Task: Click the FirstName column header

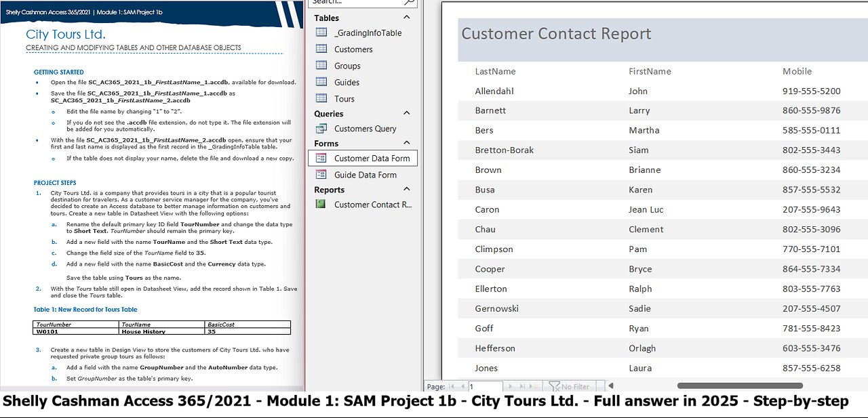Action: tap(650, 71)
